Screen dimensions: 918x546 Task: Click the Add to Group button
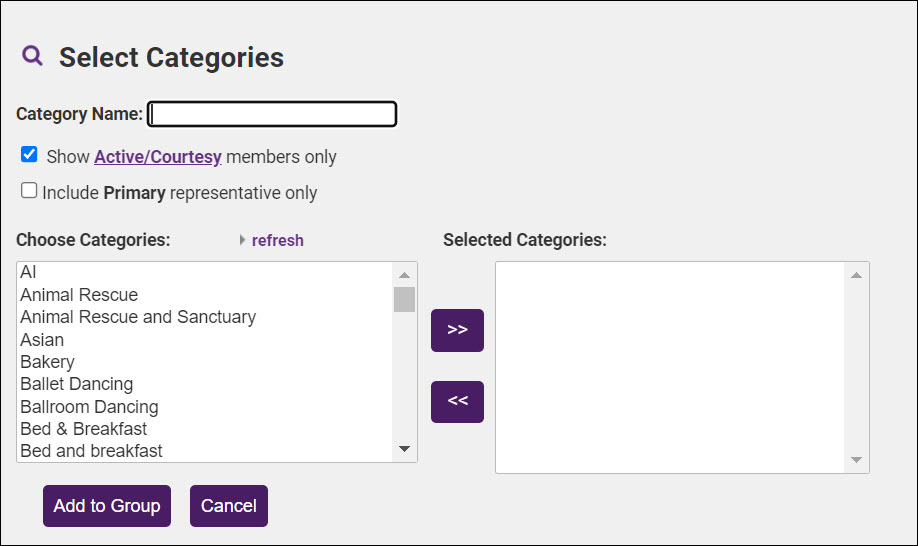click(107, 506)
